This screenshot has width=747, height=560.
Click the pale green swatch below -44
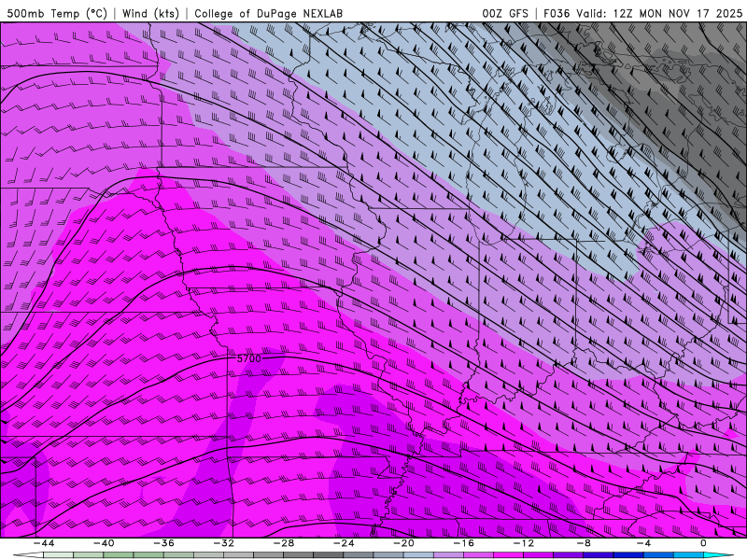pos(58,555)
